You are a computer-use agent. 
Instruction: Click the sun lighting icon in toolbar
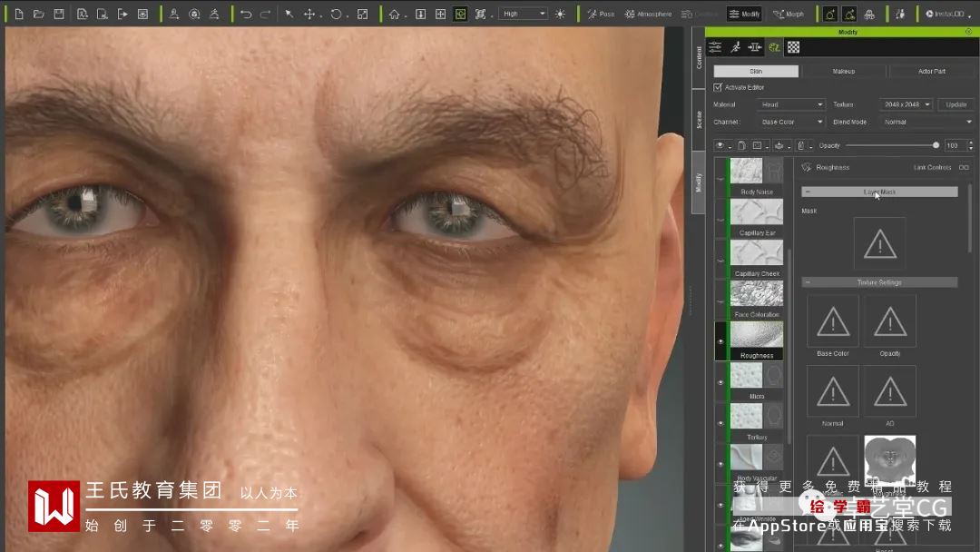click(560, 14)
